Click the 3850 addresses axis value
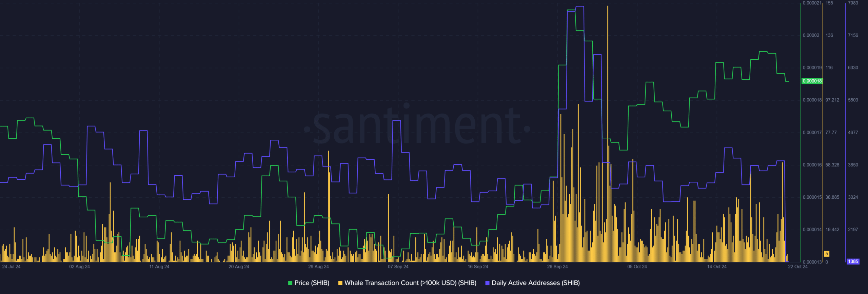 click(x=853, y=165)
